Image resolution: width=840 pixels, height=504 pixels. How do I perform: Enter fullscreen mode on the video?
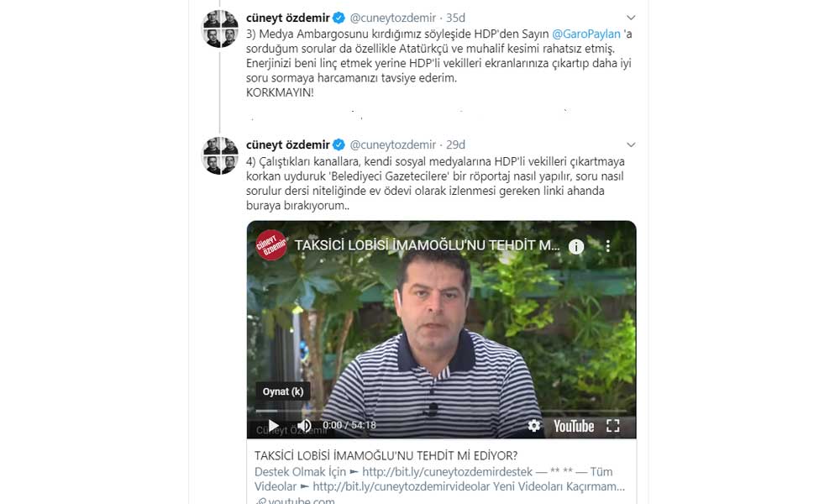tap(613, 425)
